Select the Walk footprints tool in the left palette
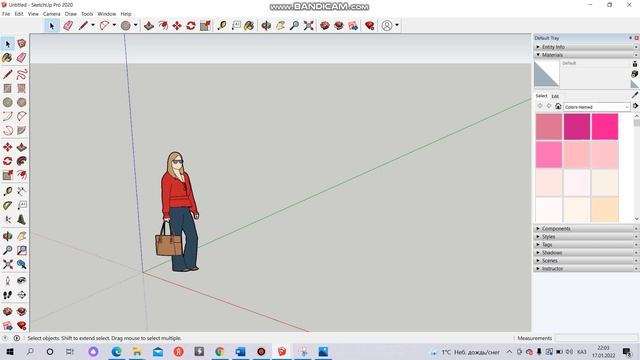 tap(7, 295)
